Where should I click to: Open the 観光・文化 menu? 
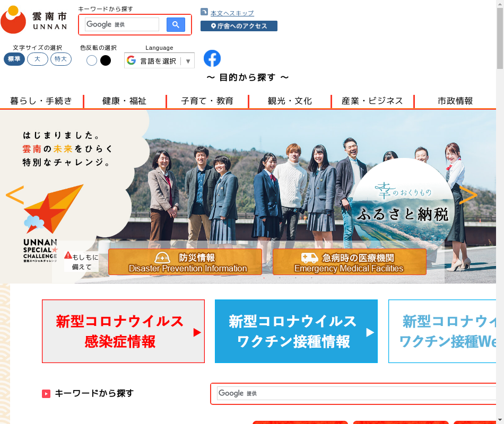point(290,101)
